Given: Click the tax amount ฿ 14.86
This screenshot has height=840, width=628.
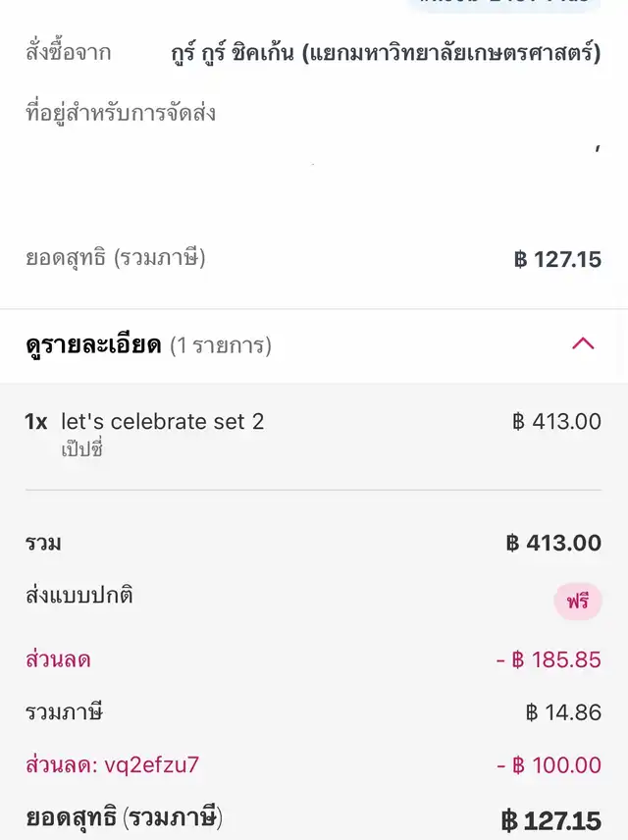Looking at the screenshot, I should (563, 712).
